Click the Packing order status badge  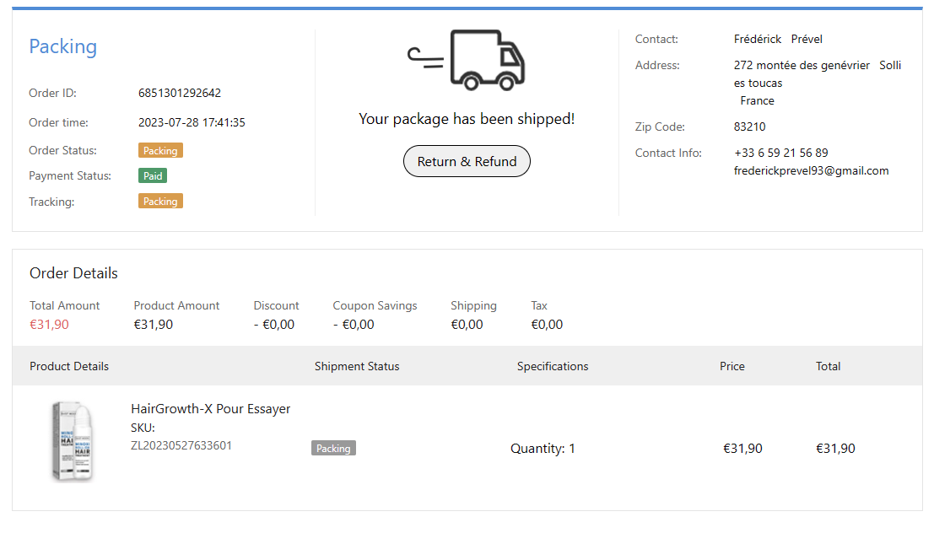click(160, 151)
